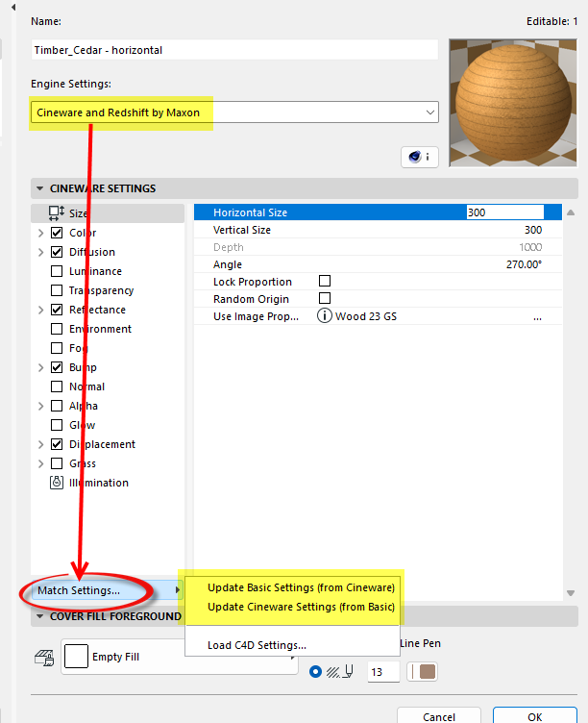Expand the Diffusion channel tree
Screen dimensions: 588x723
pos(40,252)
